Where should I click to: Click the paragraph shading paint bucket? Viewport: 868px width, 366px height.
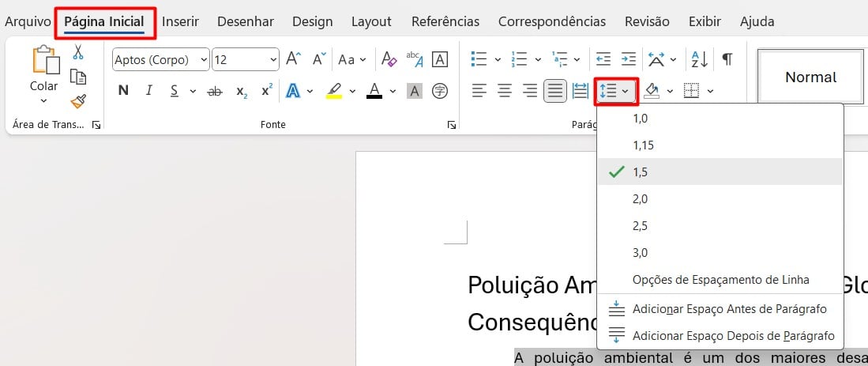[652, 91]
